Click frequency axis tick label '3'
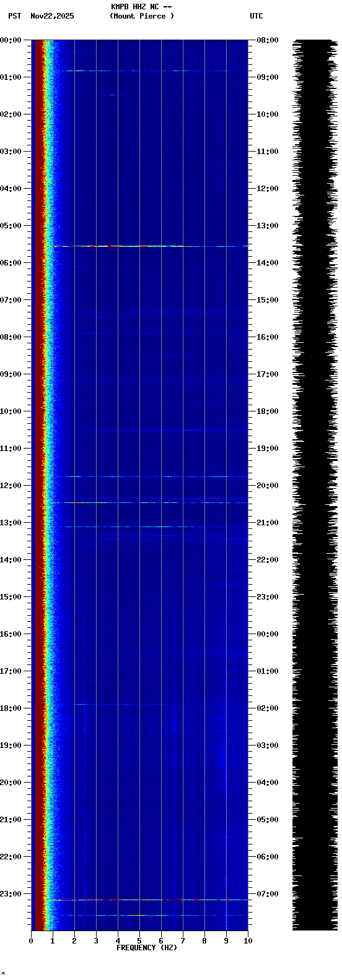 (96, 941)
